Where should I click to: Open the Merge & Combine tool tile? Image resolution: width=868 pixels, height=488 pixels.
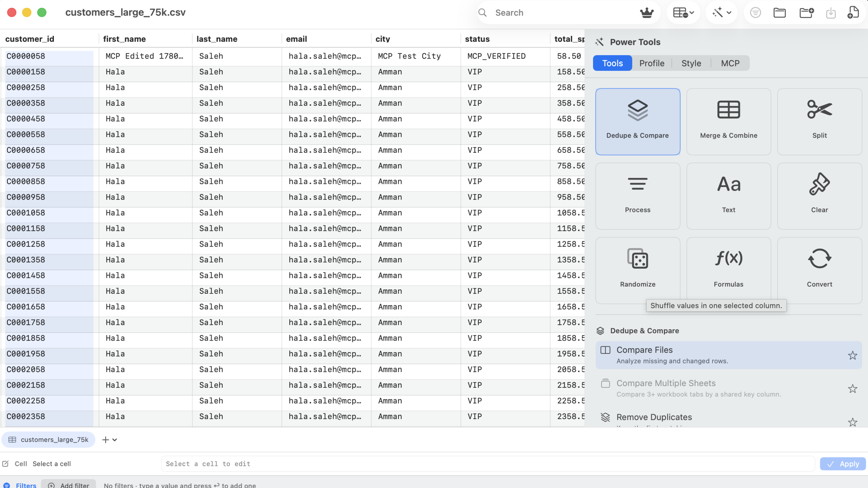pos(728,122)
